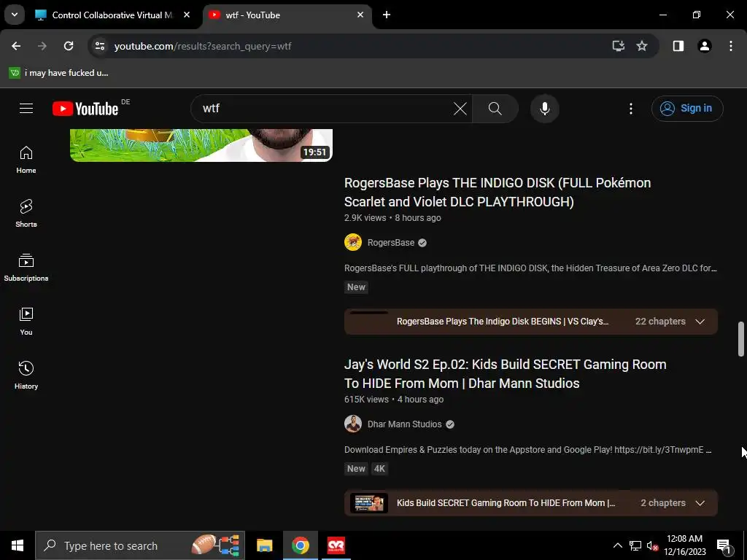Click the Sign in button

(687, 109)
